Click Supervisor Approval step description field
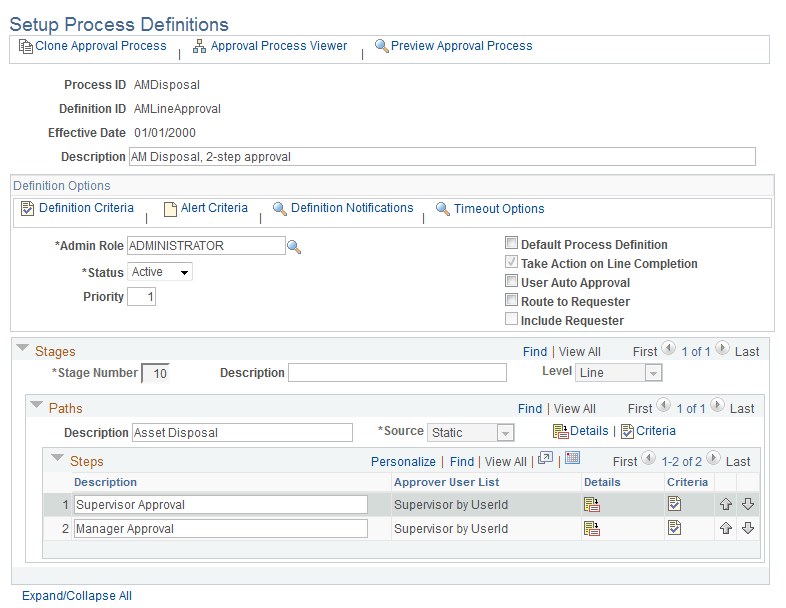This screenshot has height=608, width=786. click(x=221, y=505)
